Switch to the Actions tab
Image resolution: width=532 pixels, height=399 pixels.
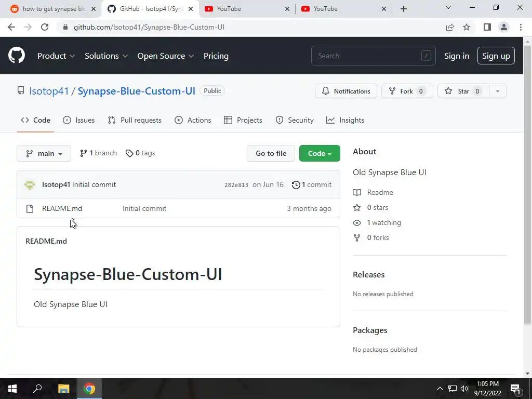pos(193,120)
